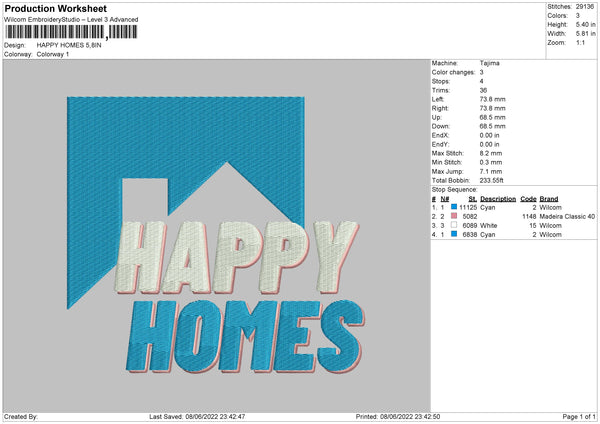The height and width of the screenshot is (424, 600).
Task: Click the stitch count 5082 in stop 2
Action: (470, 217)
